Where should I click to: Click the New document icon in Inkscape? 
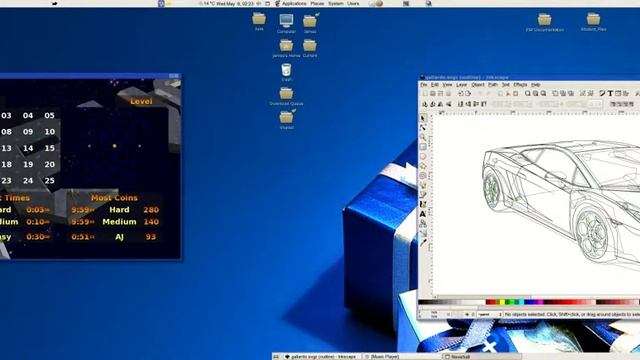click(x=424, y=94)
